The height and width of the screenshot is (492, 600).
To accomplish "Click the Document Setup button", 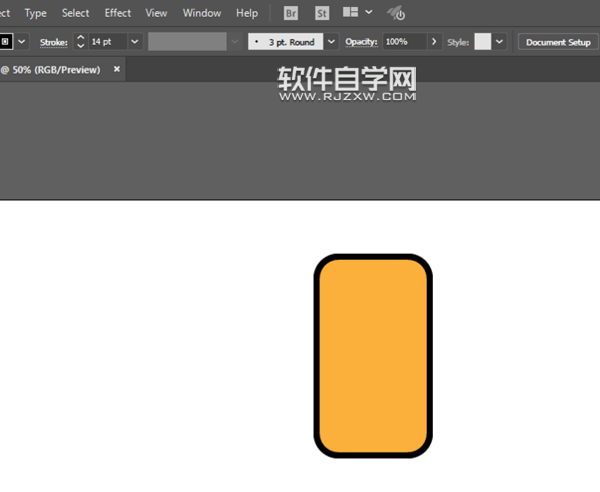I will [x=558, y=43].
